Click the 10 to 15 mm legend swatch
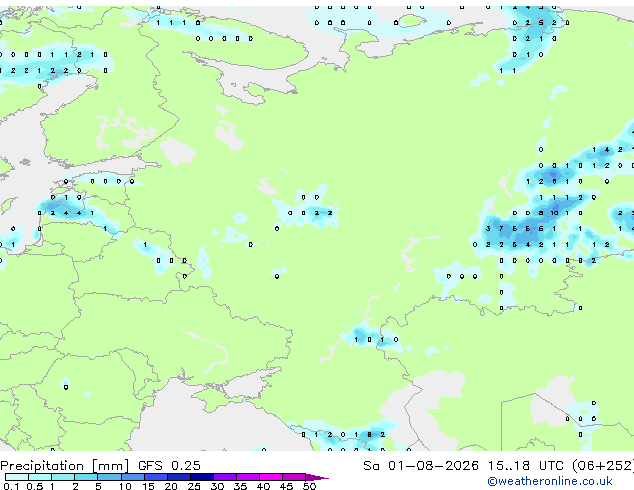 [x=132, y=477]
